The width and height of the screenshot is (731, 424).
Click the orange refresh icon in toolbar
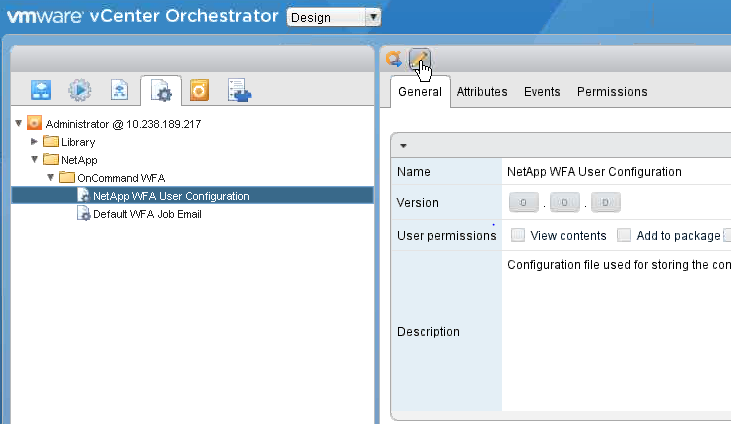point(394,59)
